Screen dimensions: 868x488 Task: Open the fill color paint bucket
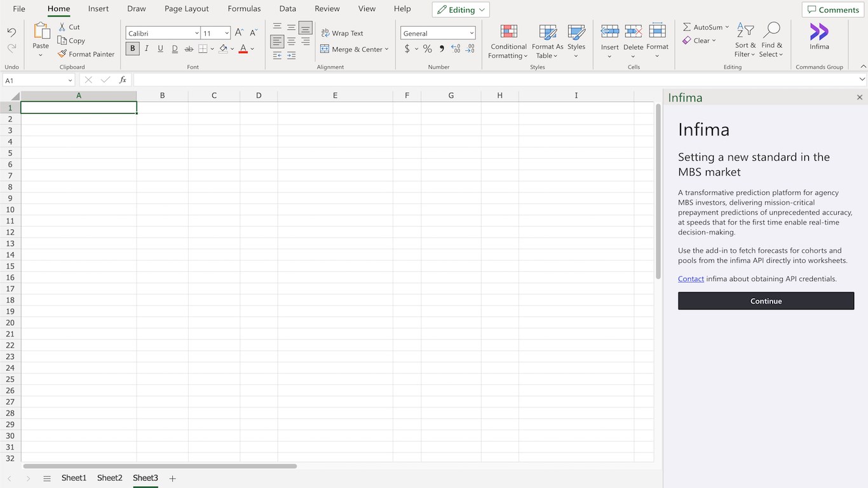pyautogui.click(x=223, y=49)
